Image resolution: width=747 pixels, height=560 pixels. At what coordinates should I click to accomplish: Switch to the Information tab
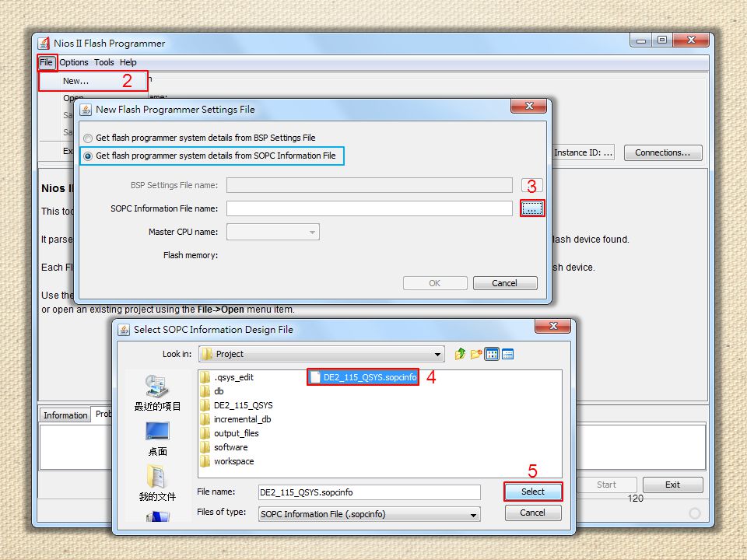65,415
